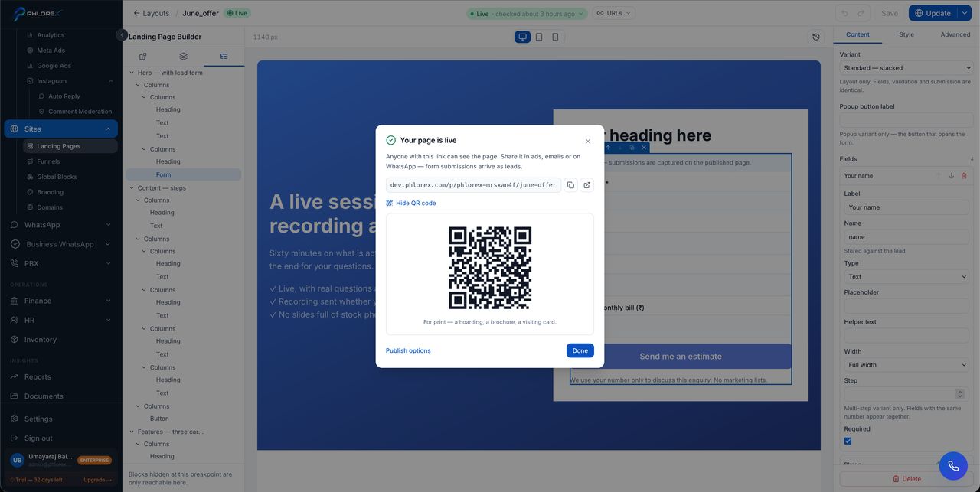Viewport: 980px width, 492px height.
Task: Open the URLs dropdown
Action: [x=614, y=13]
